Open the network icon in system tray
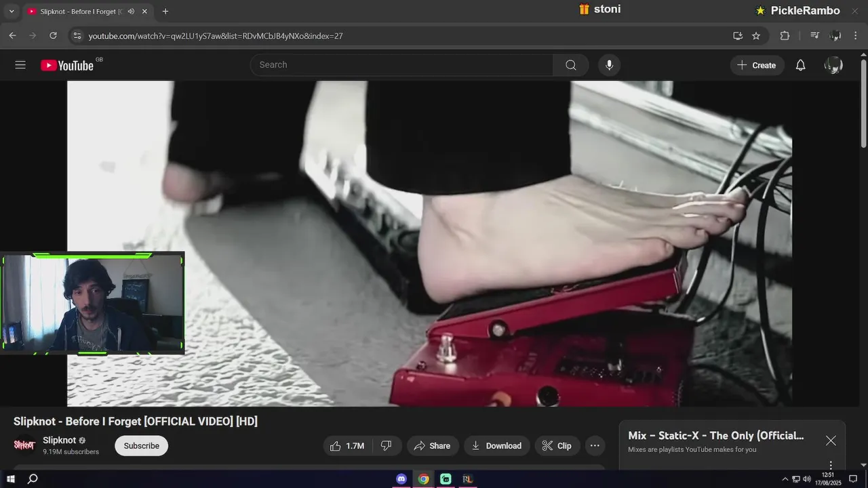The width and height of the screenshot is (868, 488). point(796,479)
